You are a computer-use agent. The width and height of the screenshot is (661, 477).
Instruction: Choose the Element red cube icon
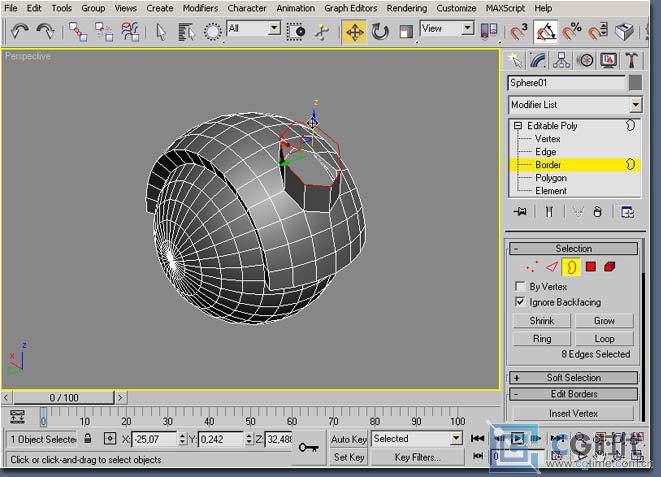click(x=610, y=266)
